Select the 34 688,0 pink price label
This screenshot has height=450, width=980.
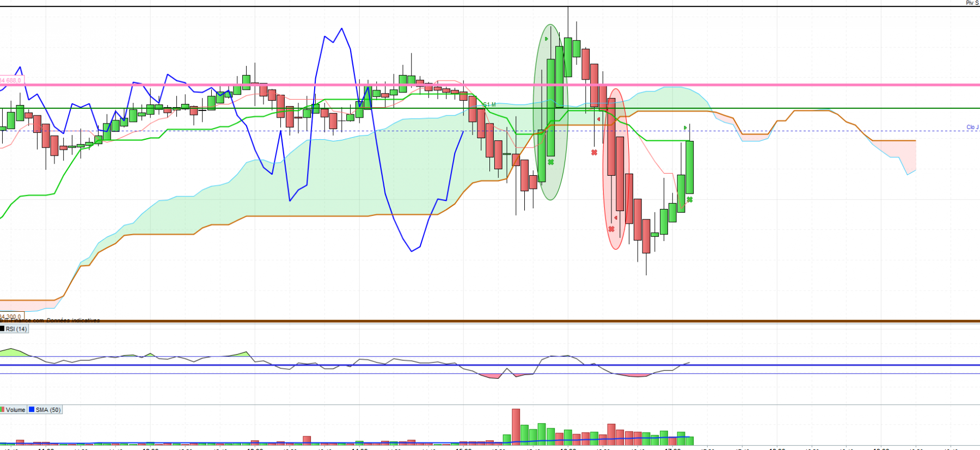(11, 81)
